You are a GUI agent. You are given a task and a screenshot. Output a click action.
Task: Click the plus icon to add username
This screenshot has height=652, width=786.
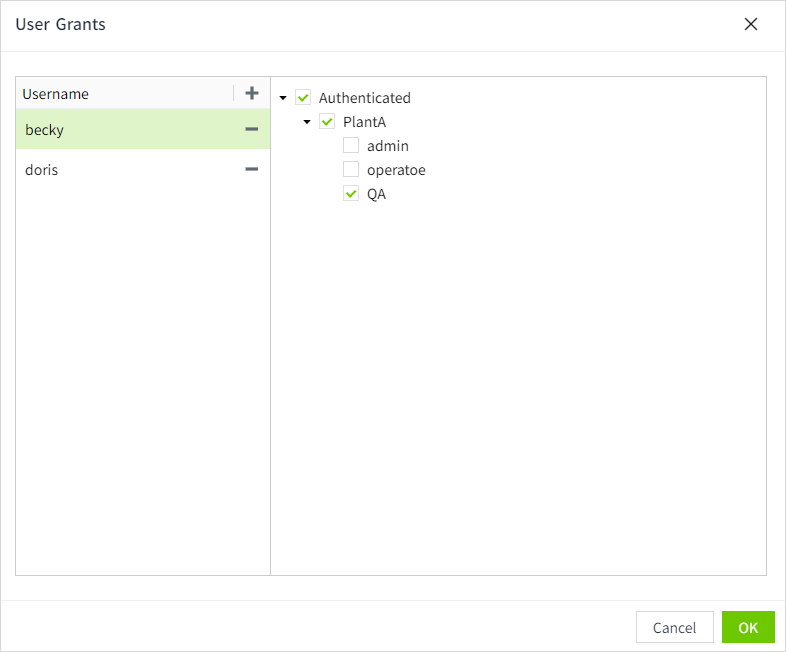[252, 93]
